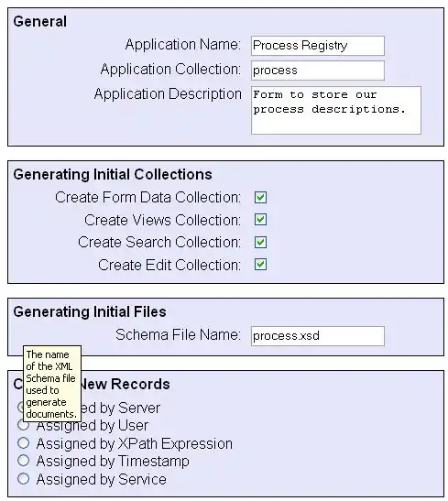Image resolution: width=448 pixels, height=501 pixels.
Task: Choose the Assigned by Service radio option
Action: 23,479
